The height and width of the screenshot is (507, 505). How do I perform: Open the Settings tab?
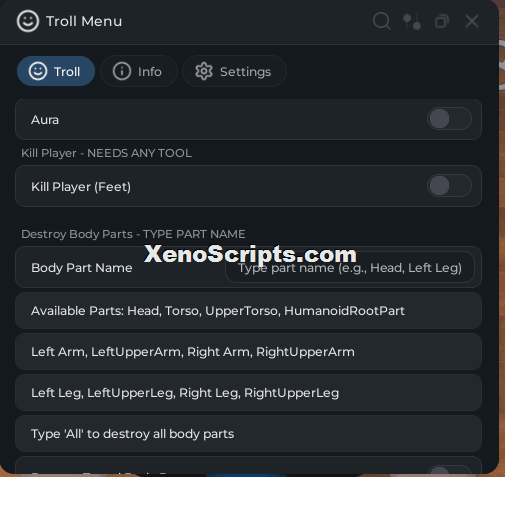pyautogui.click(x=234, y=71)
